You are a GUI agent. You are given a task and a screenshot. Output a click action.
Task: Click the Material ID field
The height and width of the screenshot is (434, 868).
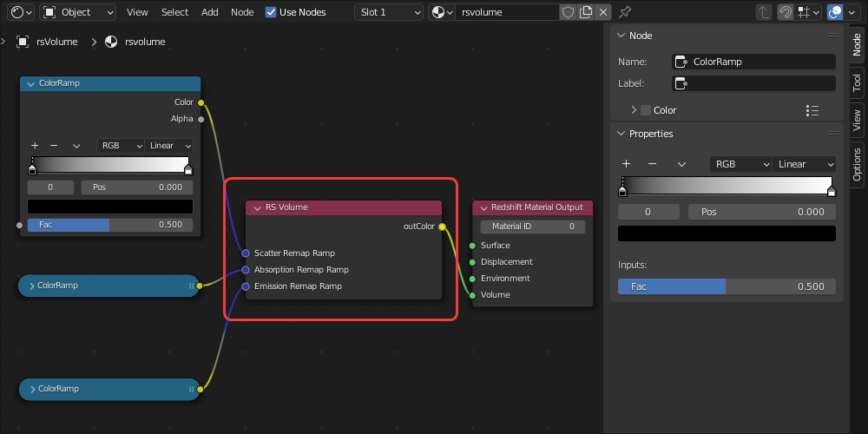click(x=533, y=227)
